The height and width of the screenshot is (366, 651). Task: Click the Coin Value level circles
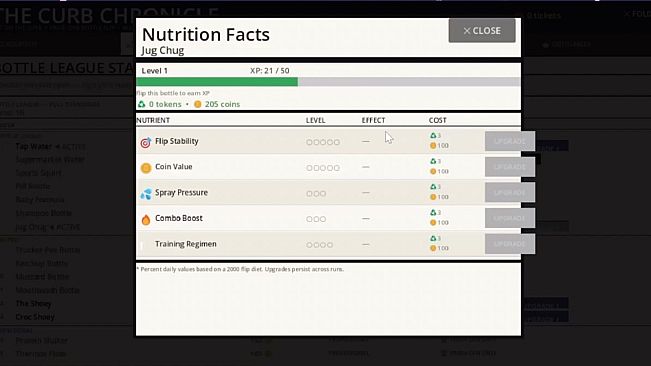point(323,168)
